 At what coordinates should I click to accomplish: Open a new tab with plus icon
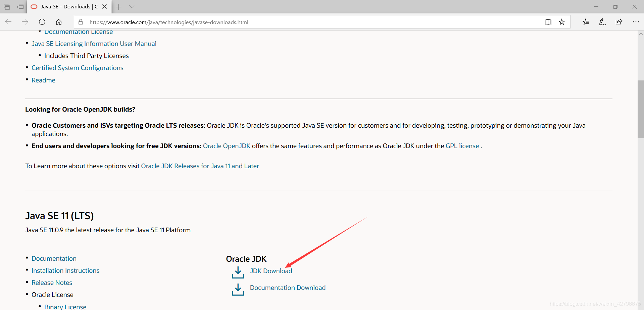point(118,7)
